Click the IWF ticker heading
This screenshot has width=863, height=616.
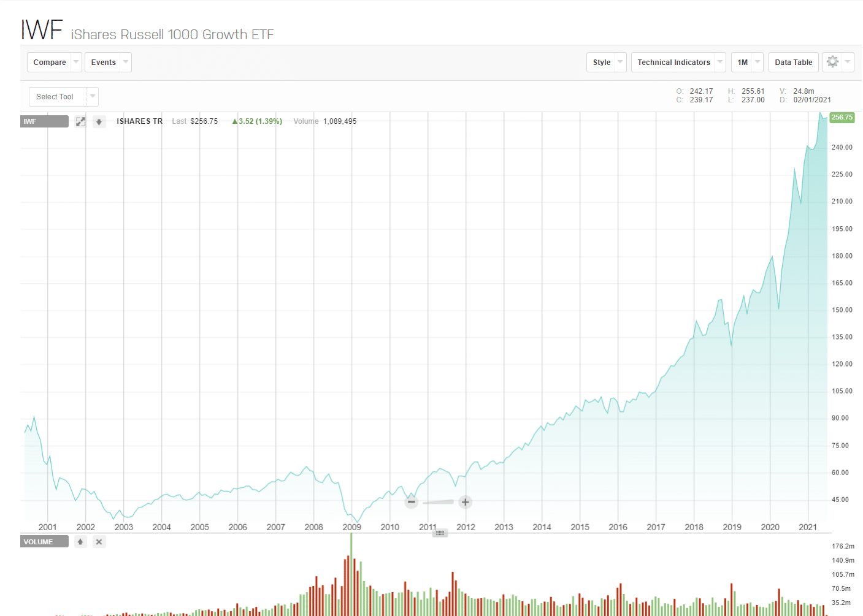pyautogui.click(x=42, y=29)
